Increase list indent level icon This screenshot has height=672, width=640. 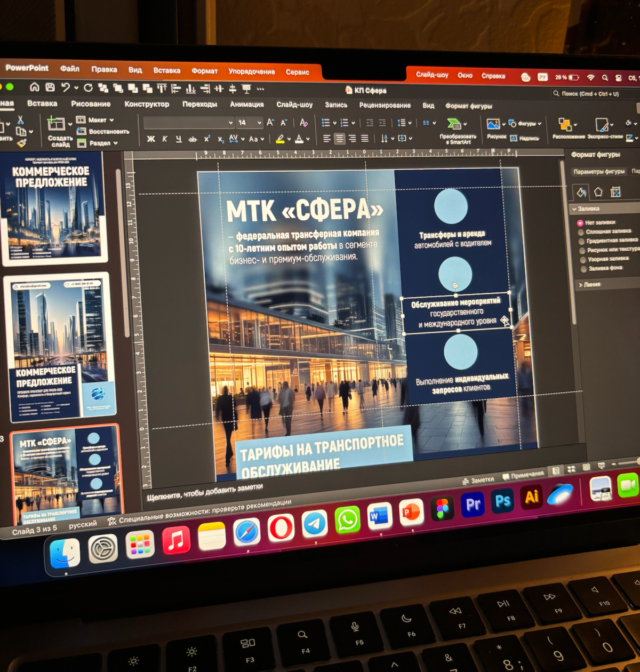(x=382, y=123)
